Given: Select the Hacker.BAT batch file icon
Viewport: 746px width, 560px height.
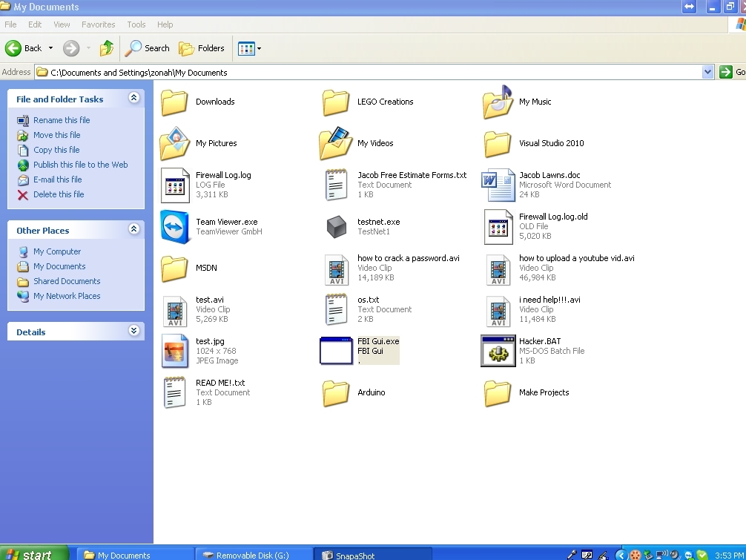Looking at the screenshot, I should [x=498, y=351].
